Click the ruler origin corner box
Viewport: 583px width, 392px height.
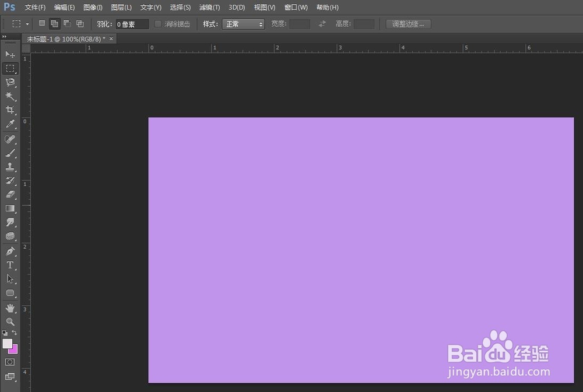click(26, 48)
